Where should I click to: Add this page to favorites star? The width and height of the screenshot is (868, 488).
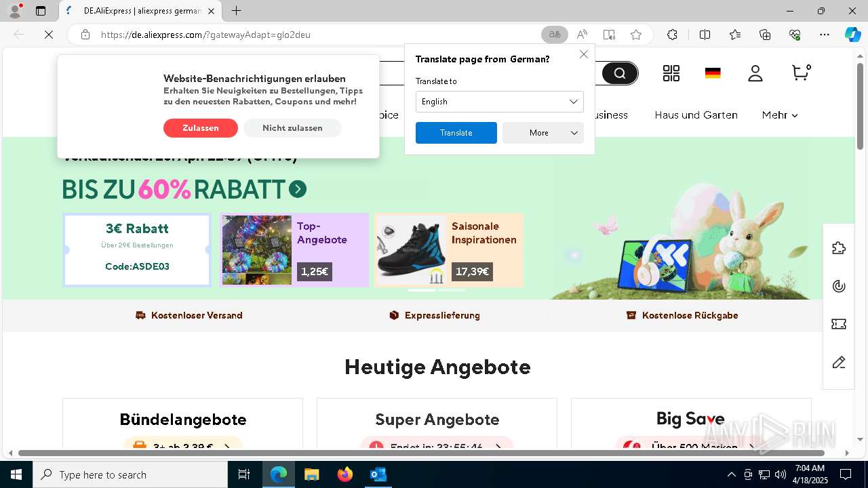click(x=635, y=35)
